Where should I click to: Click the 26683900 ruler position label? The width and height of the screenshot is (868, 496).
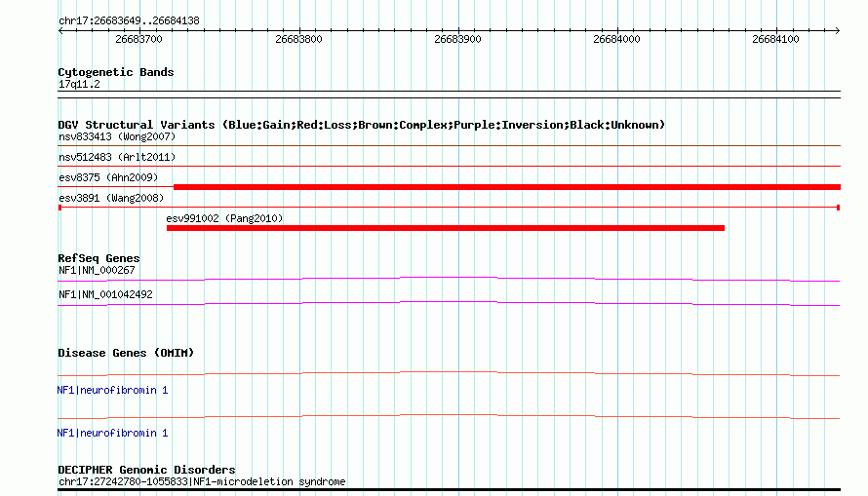click(457, 39)
